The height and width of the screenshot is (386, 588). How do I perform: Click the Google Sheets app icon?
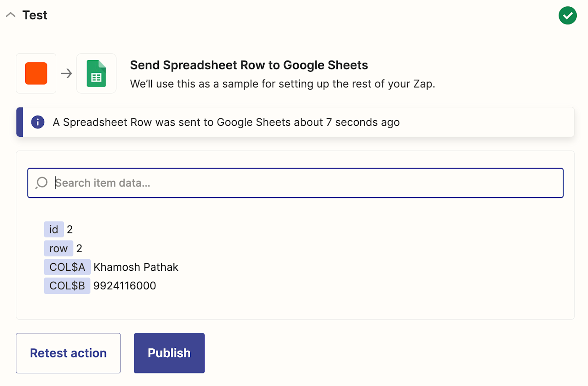pos(96,74)
